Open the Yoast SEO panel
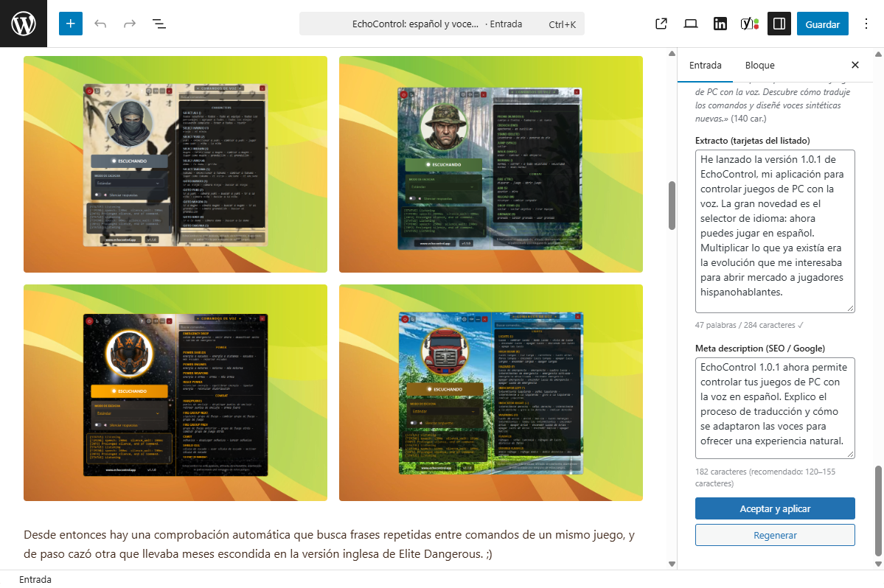Image resolution: width=884 pixels, height=588 pixels. [749, 24]
